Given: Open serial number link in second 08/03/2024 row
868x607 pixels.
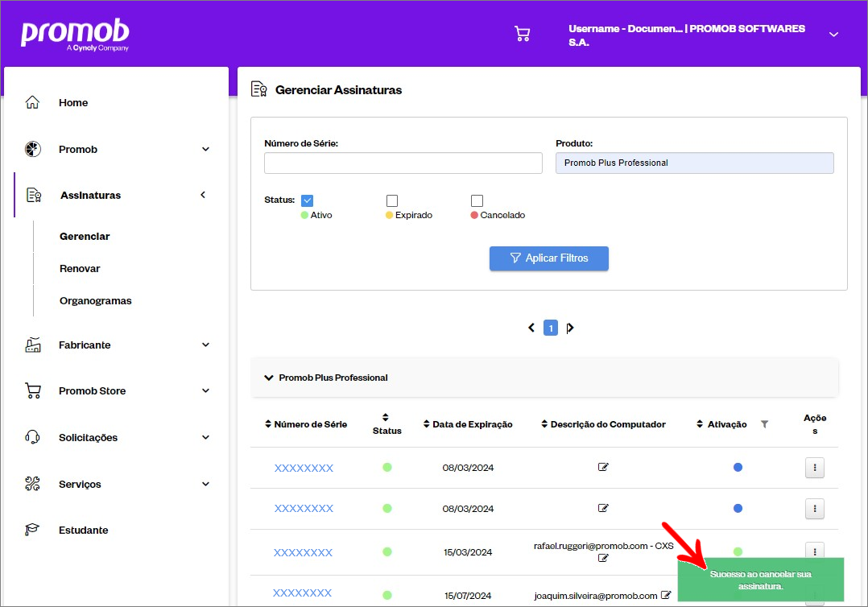Looking at the screenshot, I should [x=304, y=509].
